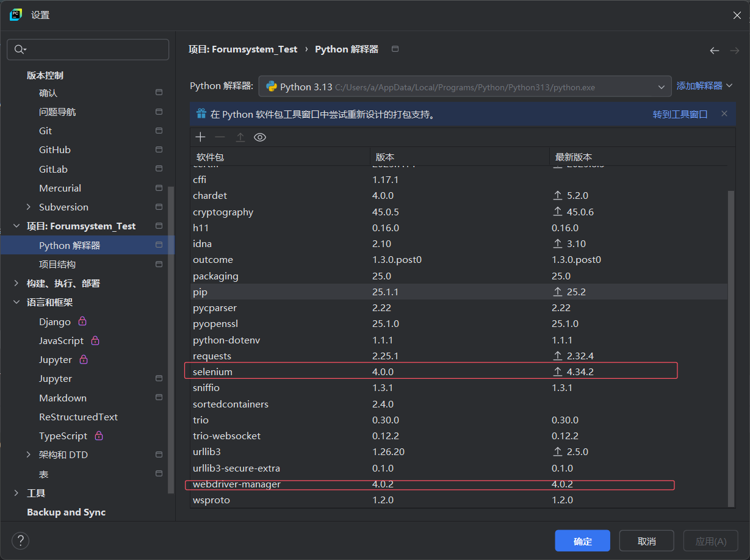Click the project-level icon beside Python 解释器 title
The height and width of the screenshot is (560, 750).
click(x=395, y=49)
